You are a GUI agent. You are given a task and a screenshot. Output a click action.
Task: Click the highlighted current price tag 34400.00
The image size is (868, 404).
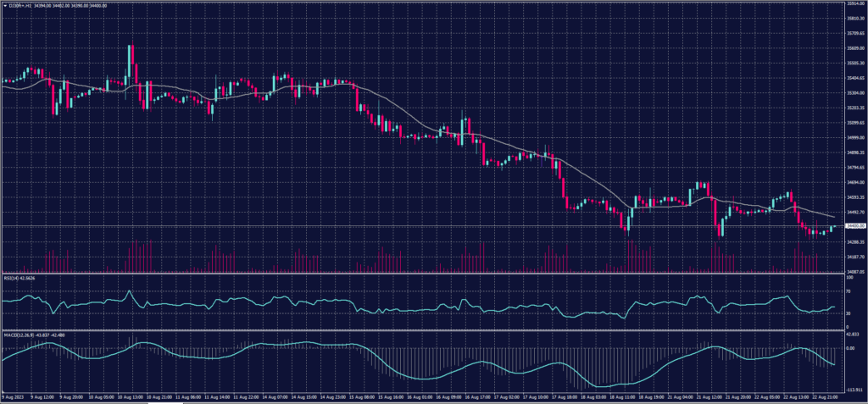tap(853, 226)
